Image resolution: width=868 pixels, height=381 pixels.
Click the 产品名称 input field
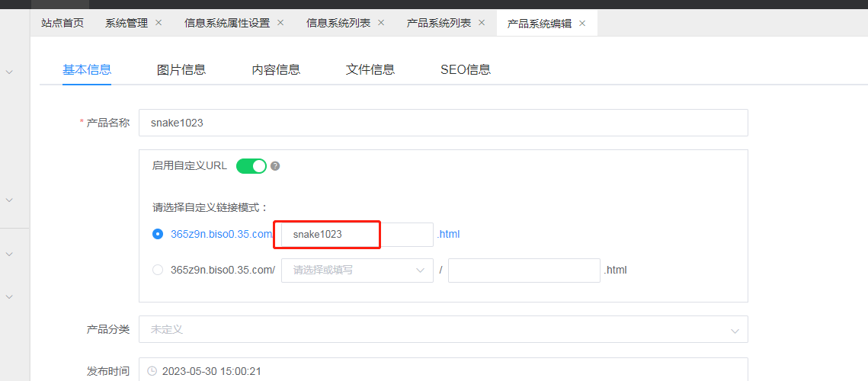pyautogui.click(x=443, y=122)
